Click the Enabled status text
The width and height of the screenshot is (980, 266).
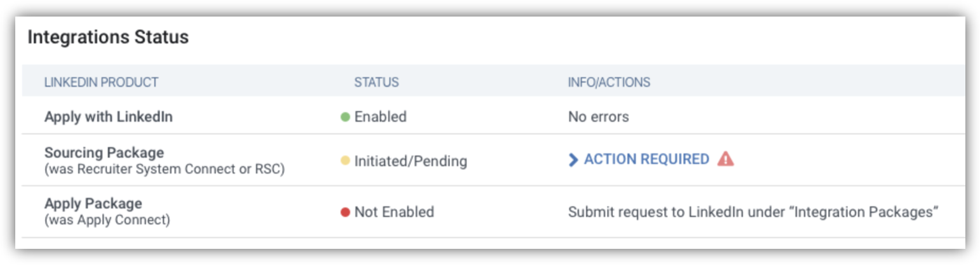[380, 117]
